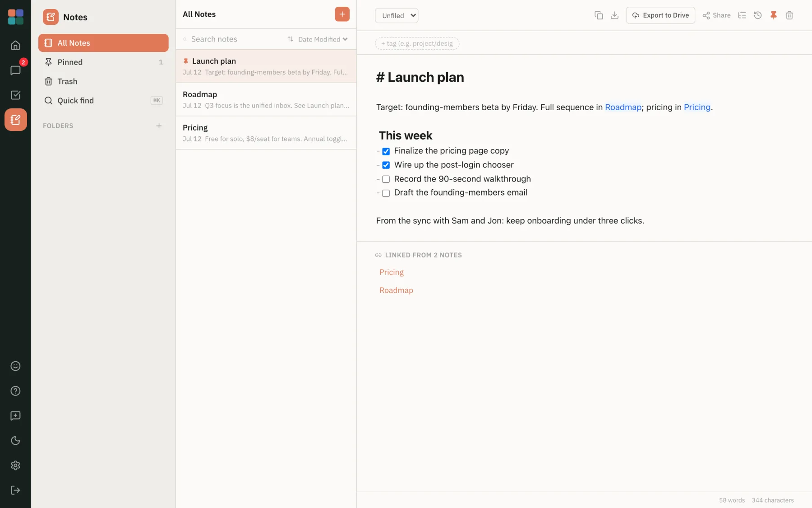Click the link icon by Linked From
Screen dimensions: 812x508
click(x=378, y=255)
